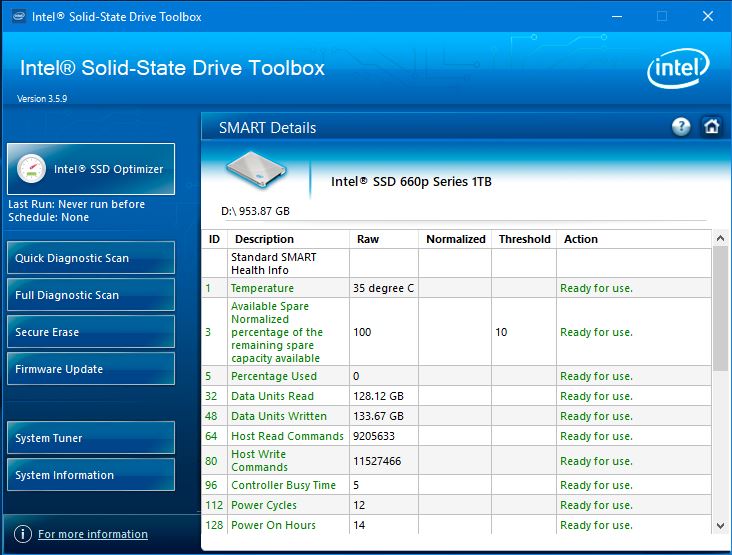
Task: Click Last Run: Never run before text
Action: (77, 204)
